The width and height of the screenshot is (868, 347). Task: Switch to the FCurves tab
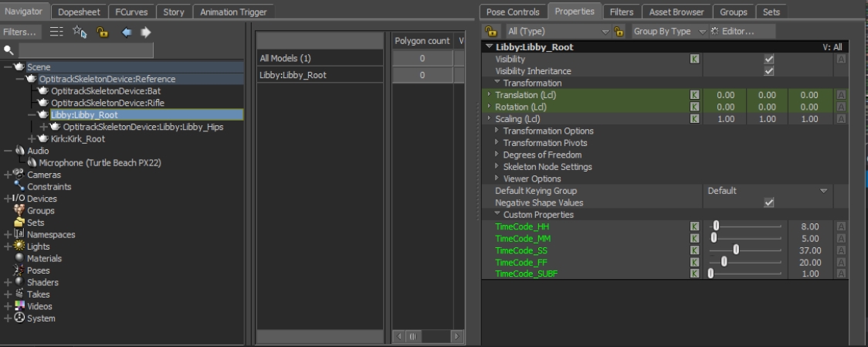tap(133, 12)
